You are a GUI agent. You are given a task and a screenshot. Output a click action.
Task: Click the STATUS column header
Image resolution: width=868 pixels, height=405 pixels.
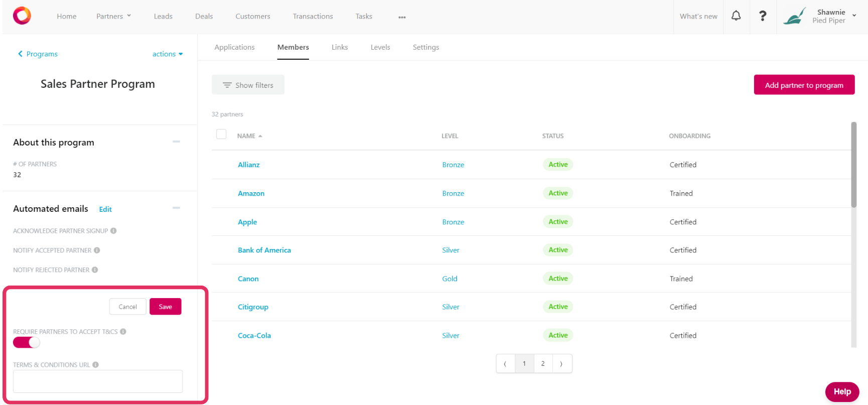(553, 136)
